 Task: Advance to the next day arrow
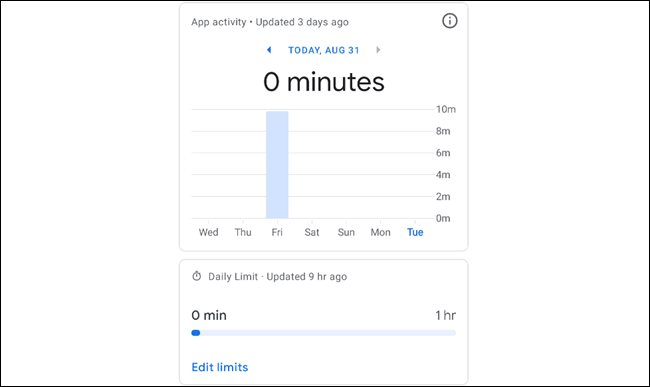(x=378, y=50)
